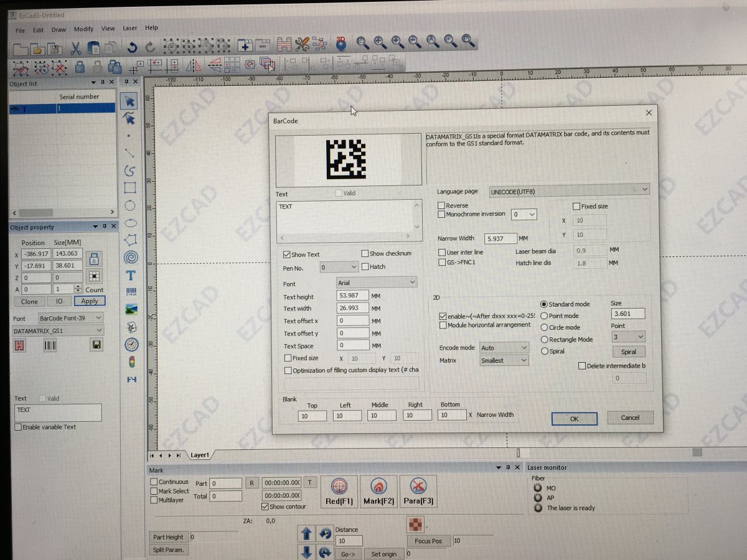
Task: Open the Laser menu
Action: [130, 29]
